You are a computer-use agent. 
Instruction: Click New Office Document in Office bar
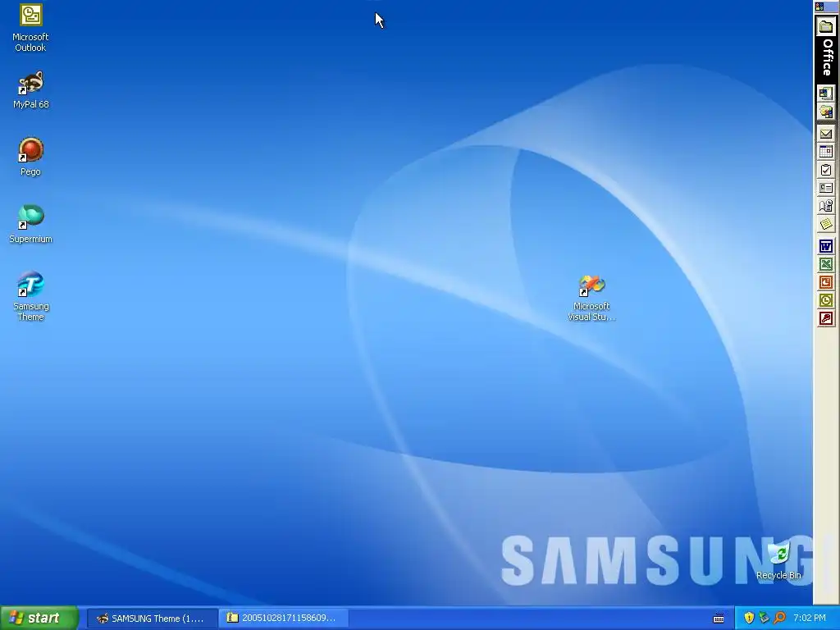pyautogui.click(x=826, y=94)
